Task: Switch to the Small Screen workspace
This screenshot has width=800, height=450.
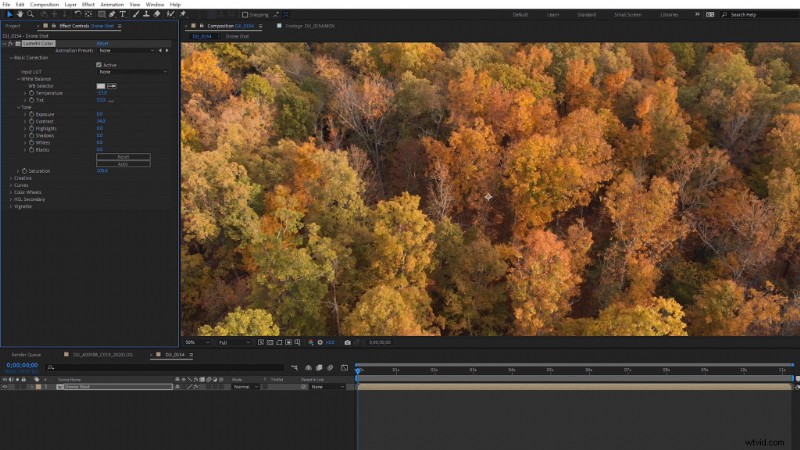Action: pyautogui.click(x=628, y=15)
